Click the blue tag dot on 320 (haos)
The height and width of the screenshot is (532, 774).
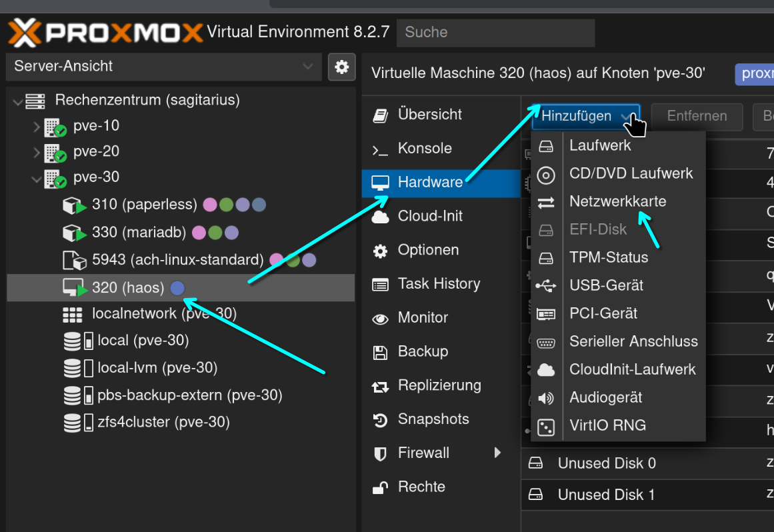tap(177, 288)
